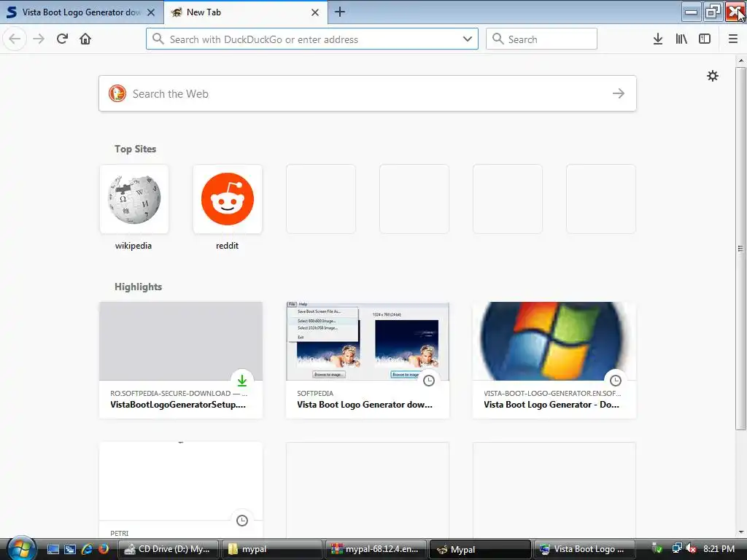This screenshot has width=747, height=560.
Task: Open Vista Boot Logo taskbar button
Action: tap(584, 549)
